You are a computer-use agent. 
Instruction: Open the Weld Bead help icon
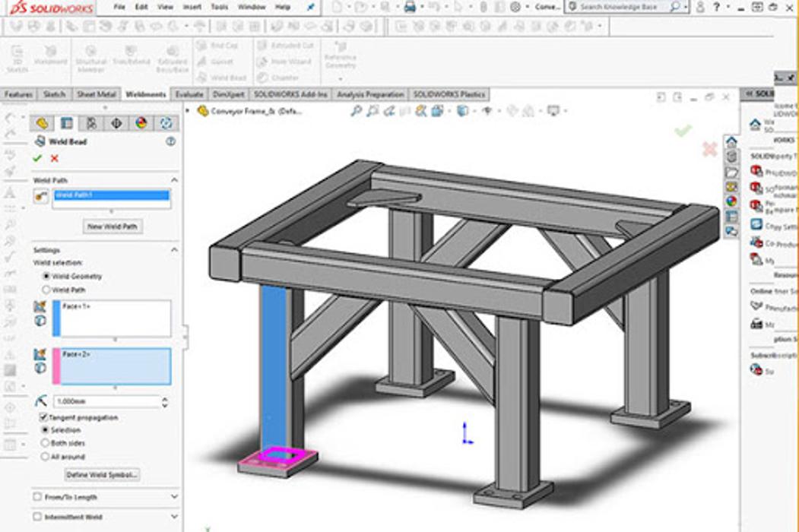170,141
